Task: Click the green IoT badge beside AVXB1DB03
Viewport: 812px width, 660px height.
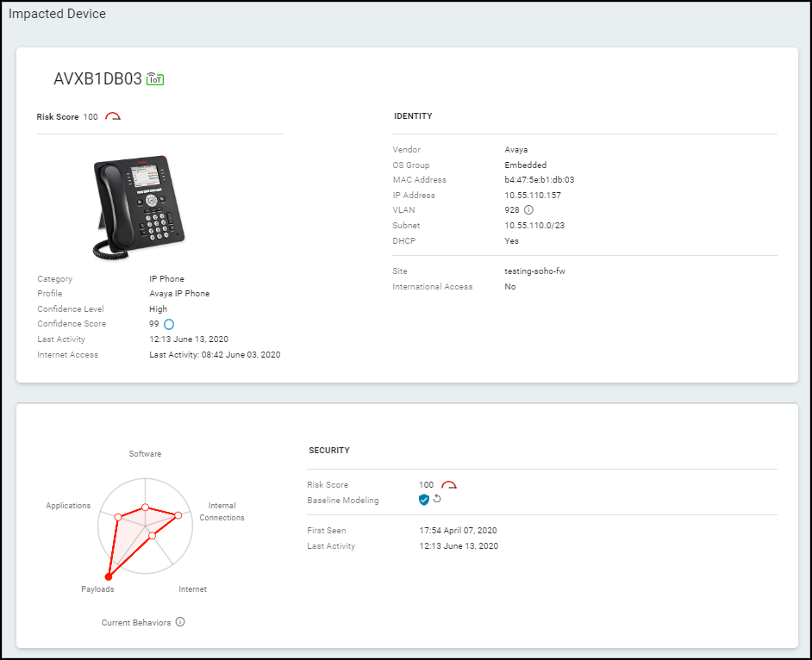Action: coord(155,79)
